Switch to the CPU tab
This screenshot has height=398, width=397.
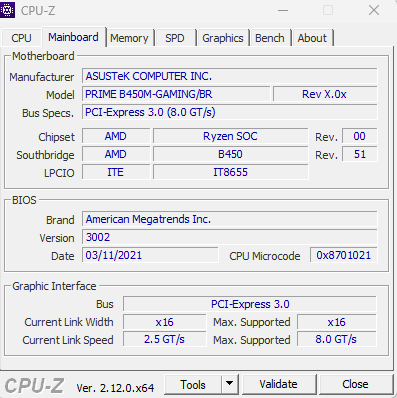tap(21, 38)
